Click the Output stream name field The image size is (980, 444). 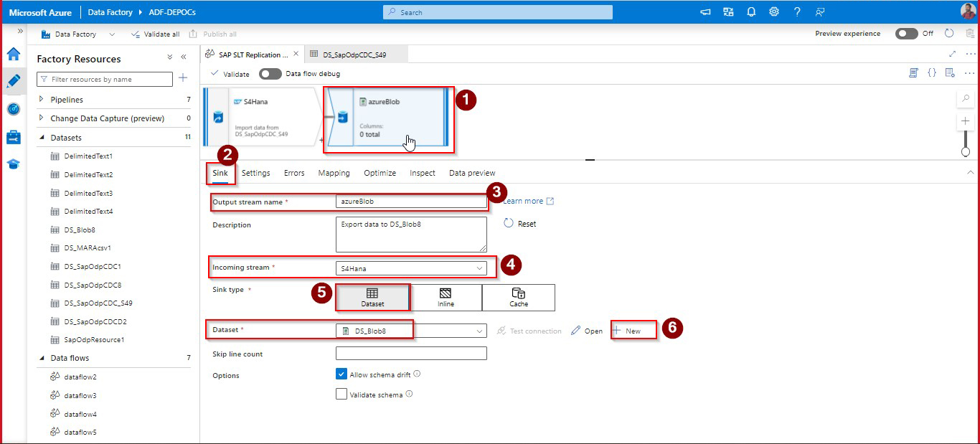(411, 202)
